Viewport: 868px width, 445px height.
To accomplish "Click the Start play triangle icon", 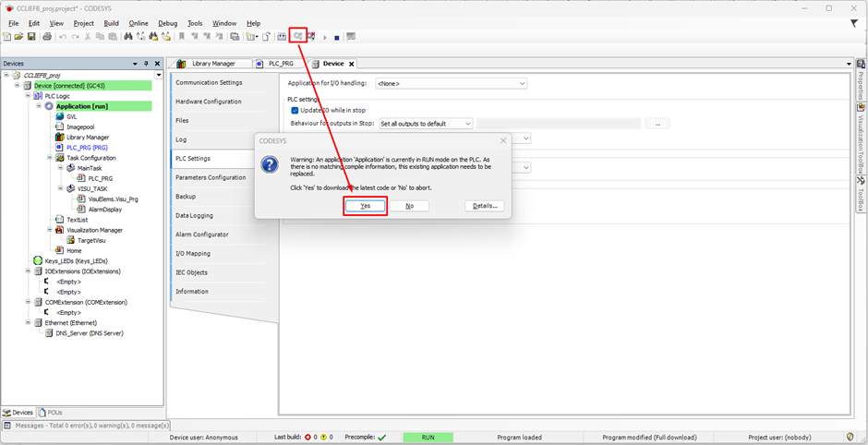I will 325,37.
